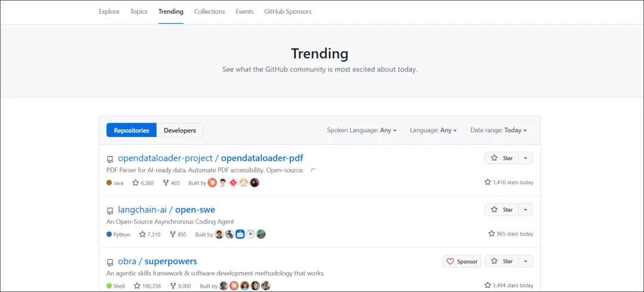Screen dimensions: 644x292
Task: Open fourth contributor avatar of open-swe
Action: (250, 235)
